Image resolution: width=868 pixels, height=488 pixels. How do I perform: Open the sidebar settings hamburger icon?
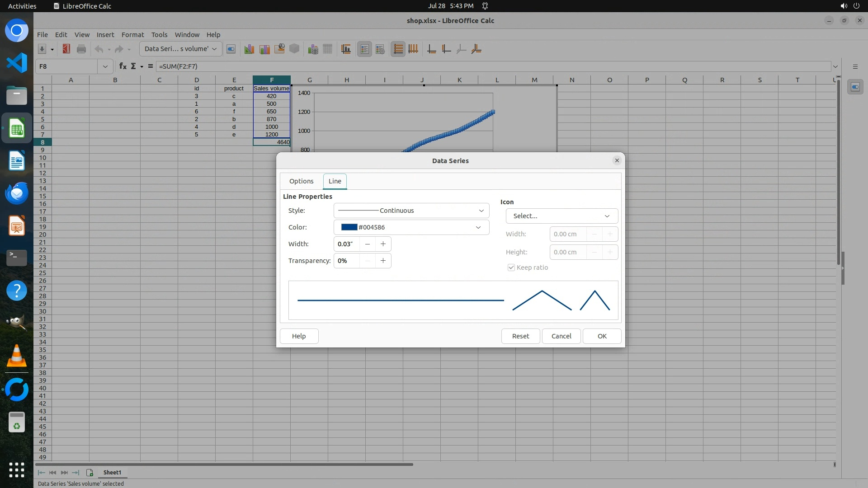tap(855, 66)
